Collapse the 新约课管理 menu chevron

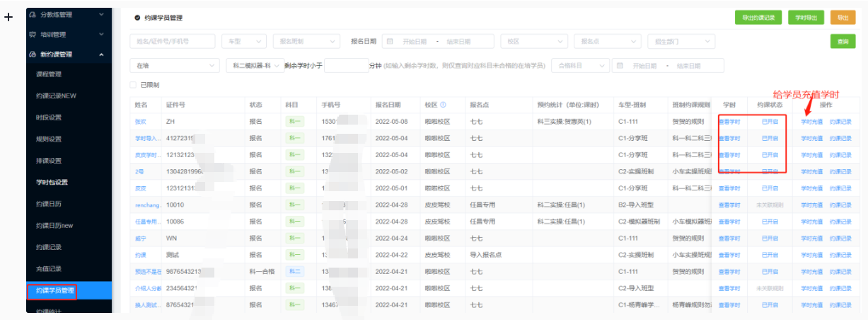click(x=102, y=55)
